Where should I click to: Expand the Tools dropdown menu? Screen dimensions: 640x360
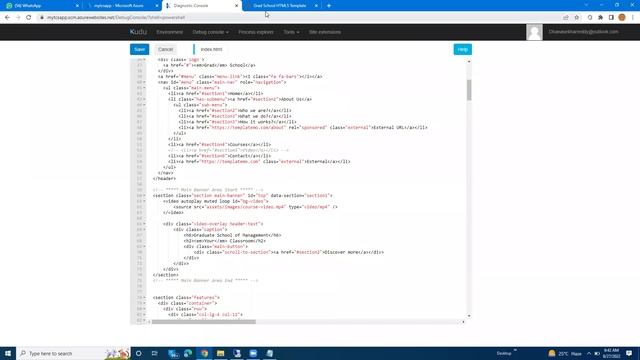coord(291,32)
